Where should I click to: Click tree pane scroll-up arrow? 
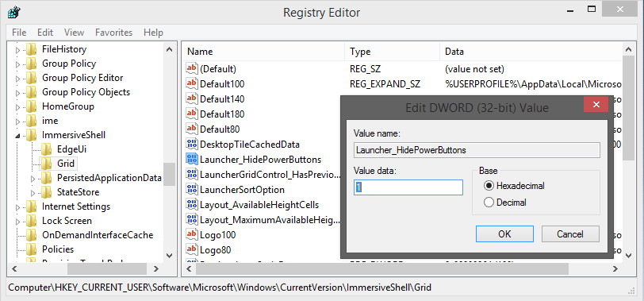click(170, 49)
